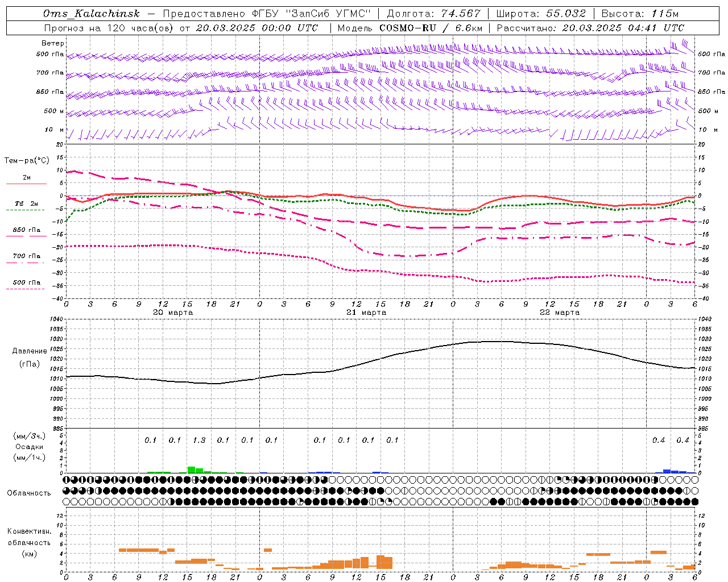Screen dimensions: 728x582
Task: Click the green dashed Td 2м legend line
Action: (26, 210)
